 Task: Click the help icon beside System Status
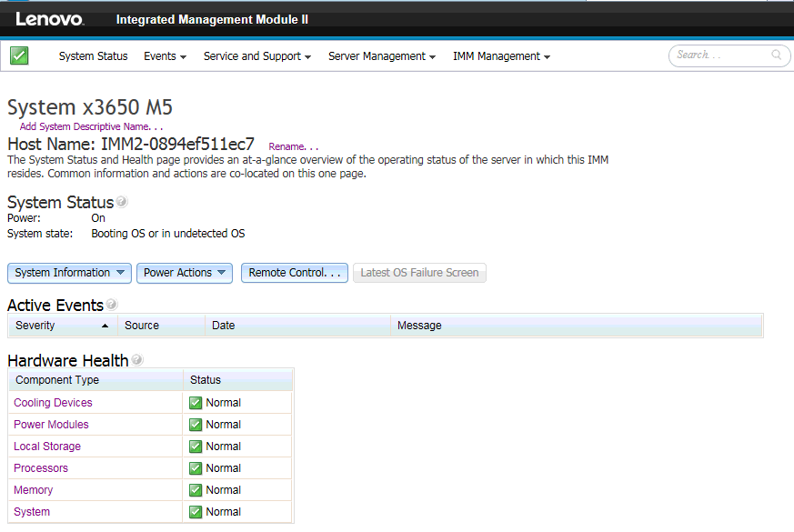point(121,200)
